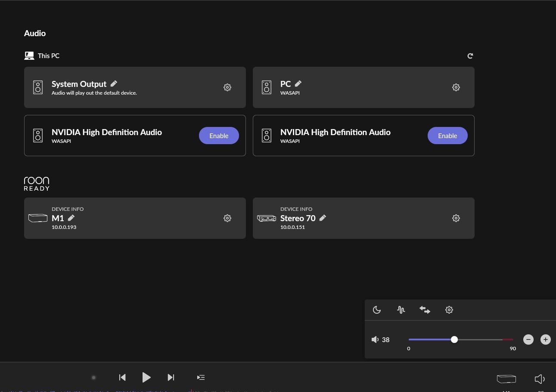This screenshot has width=556, height=392.
Task: Open Stereo 70 device settings gear
Action: [x=456, y=218]
